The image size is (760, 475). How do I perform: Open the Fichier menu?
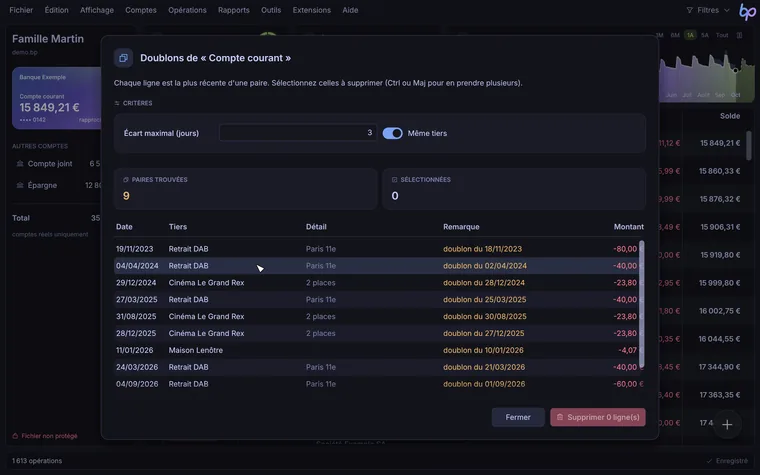(x=21, y=10)
